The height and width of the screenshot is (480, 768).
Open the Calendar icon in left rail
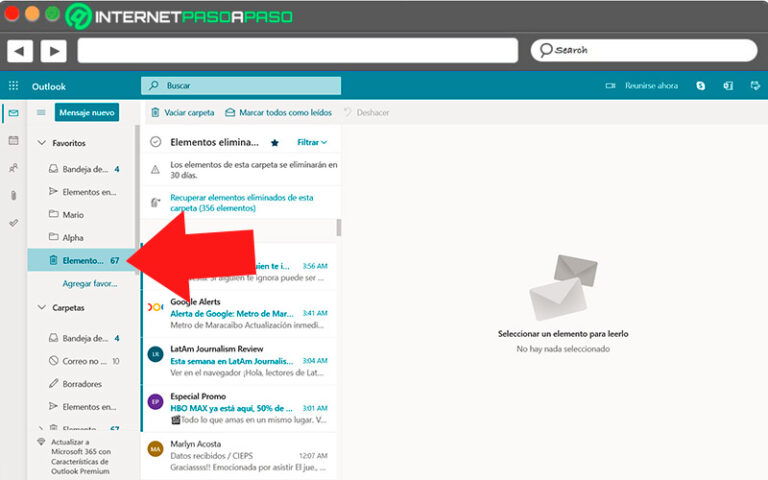(13, 140)
